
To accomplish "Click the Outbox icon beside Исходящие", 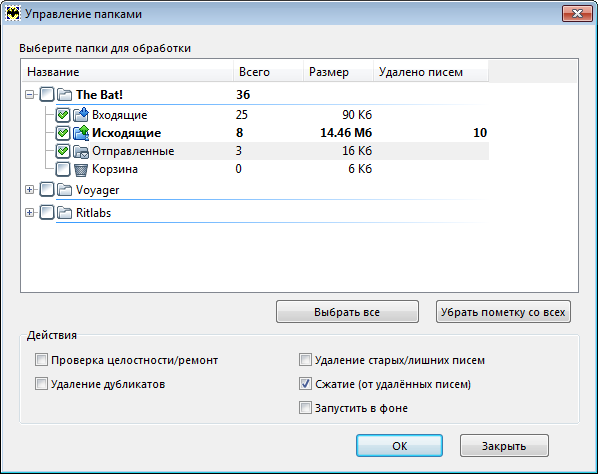I will point(81,133).
